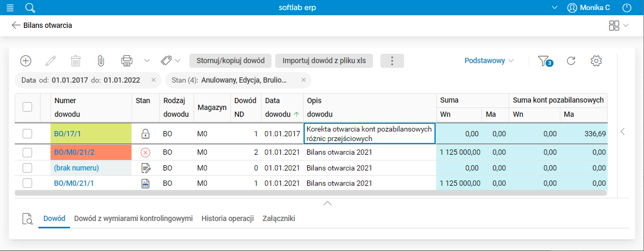Click the Dowód ND column header
Image resolution: width=644 pixels, height=251 pixels.
click(x=246, y=107)
